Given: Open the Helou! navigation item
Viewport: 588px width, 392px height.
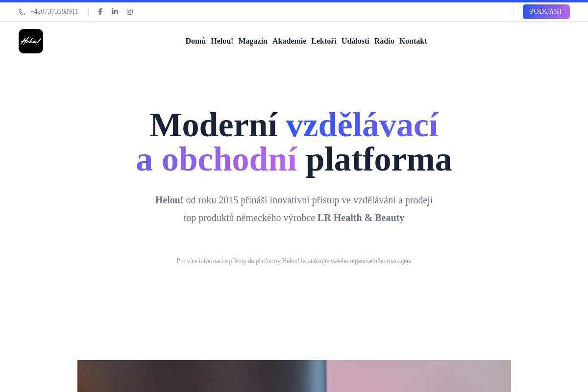Looking at the screenshot, I should 222,41.
